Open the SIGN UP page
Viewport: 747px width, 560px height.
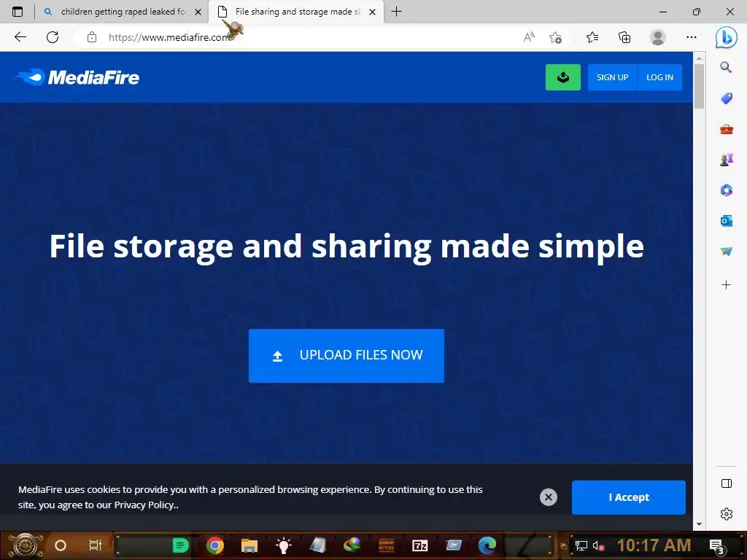(x=612, y=77)
